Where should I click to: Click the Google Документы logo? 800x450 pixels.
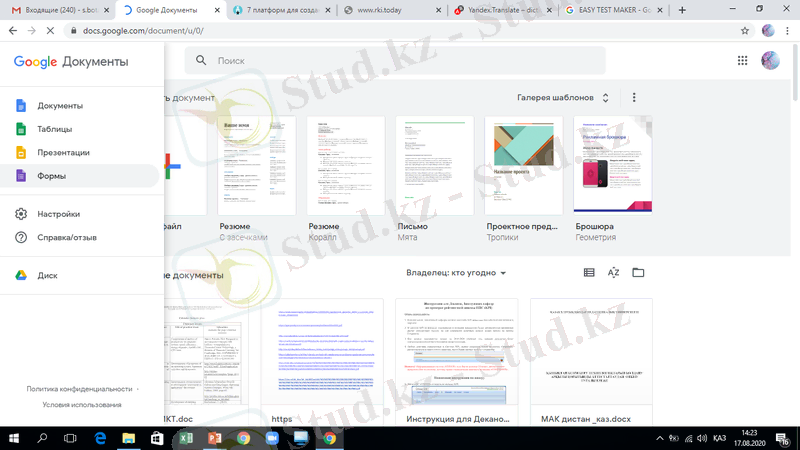pos(71,62)
